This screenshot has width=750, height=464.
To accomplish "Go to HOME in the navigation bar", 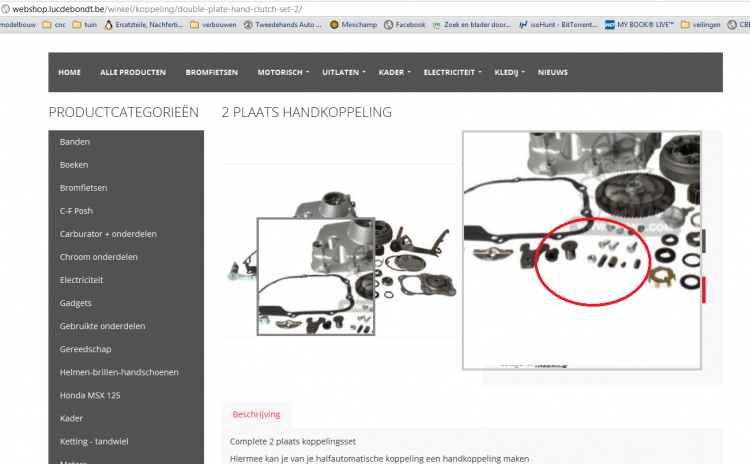I will pos(69,72).
